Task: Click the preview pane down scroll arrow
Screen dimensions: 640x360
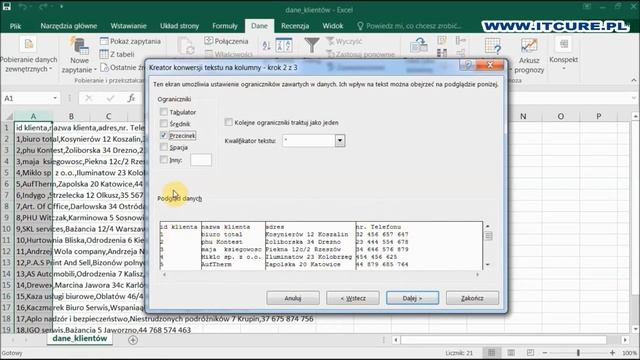Action: point(488,264)
